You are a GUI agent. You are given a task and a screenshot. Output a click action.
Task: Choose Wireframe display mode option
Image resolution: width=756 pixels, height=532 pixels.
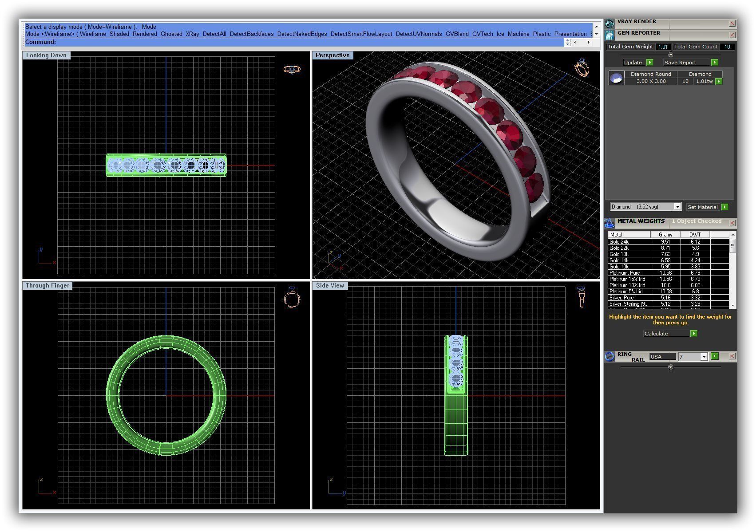click(x=93, y=34)
